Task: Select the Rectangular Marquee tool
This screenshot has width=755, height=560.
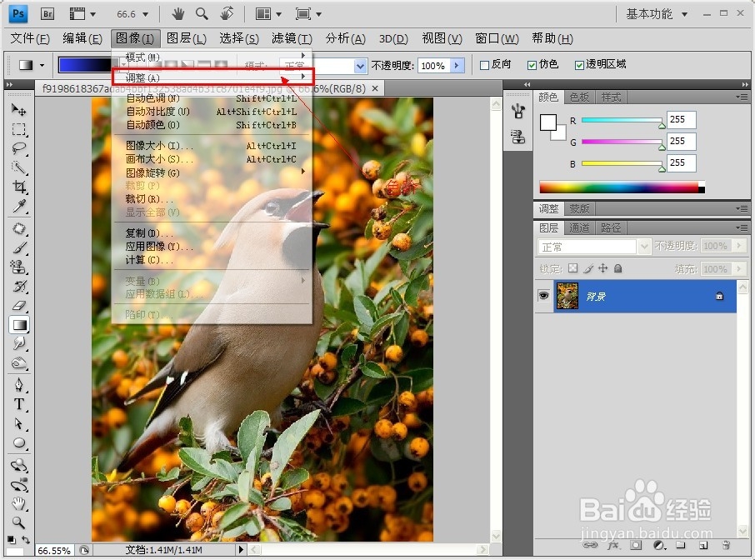Action: pos(19,129)
